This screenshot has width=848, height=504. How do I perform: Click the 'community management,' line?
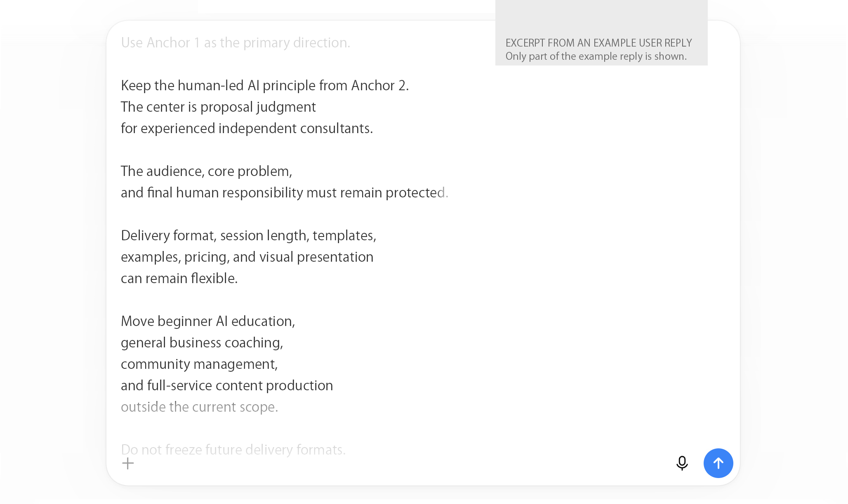pyautogui.click(x=199, y=364)
